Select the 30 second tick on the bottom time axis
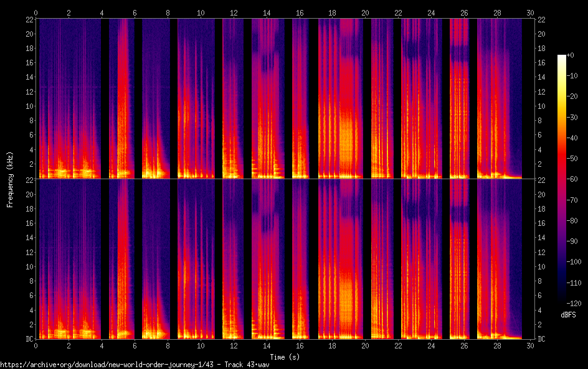The image size is (588, 369). click(x=529, y=345)
